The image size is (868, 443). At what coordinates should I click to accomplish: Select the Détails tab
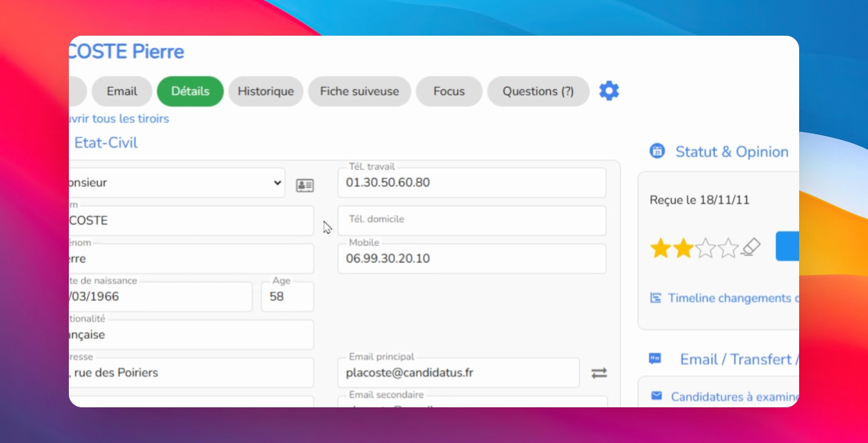click(190, 91)
